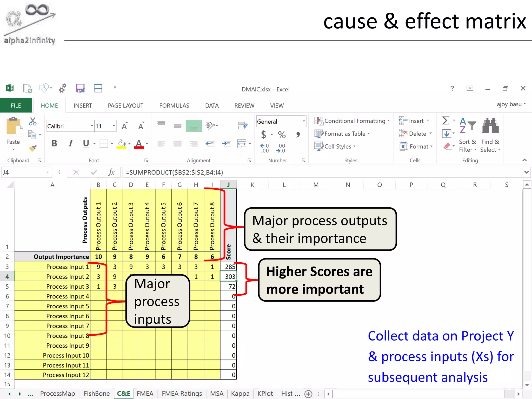Click the Insert Function fx icon
532x399 pixels.
(111, 172)
